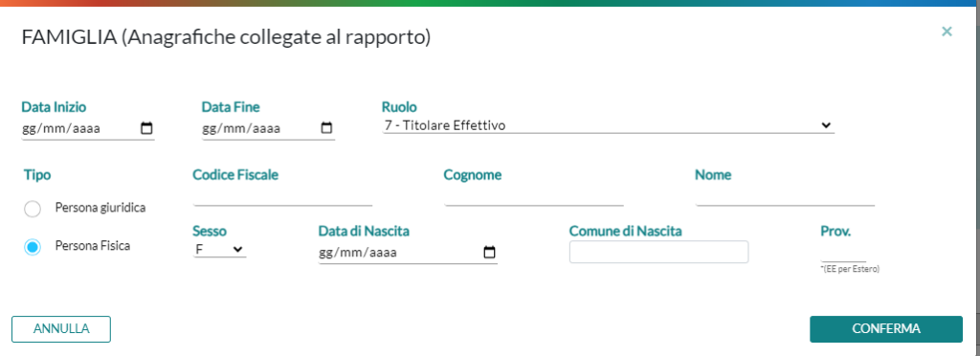Select the Persona giuridica radio button

(x=33, y=210)
